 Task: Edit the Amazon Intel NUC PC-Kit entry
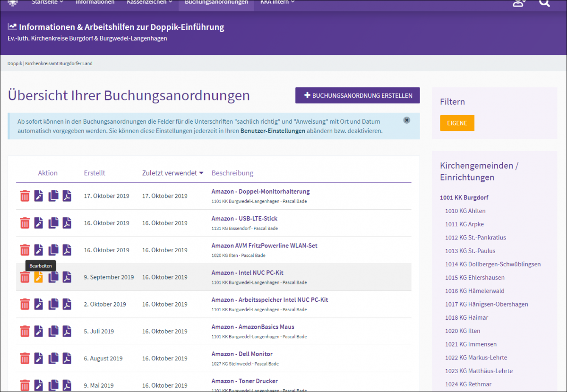39,277
